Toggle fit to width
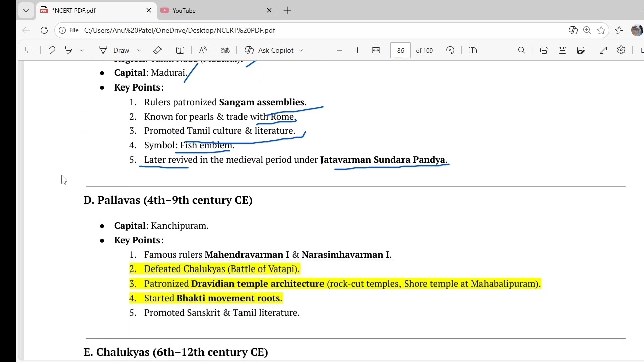The image size is (644, 362). (x=376, y=50)
